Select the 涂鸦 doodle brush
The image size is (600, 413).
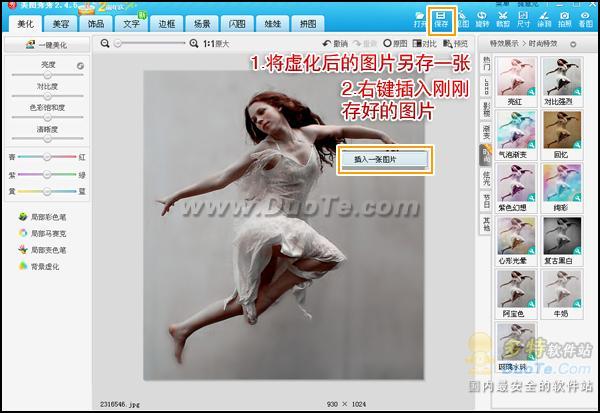(x=544, y=19)
